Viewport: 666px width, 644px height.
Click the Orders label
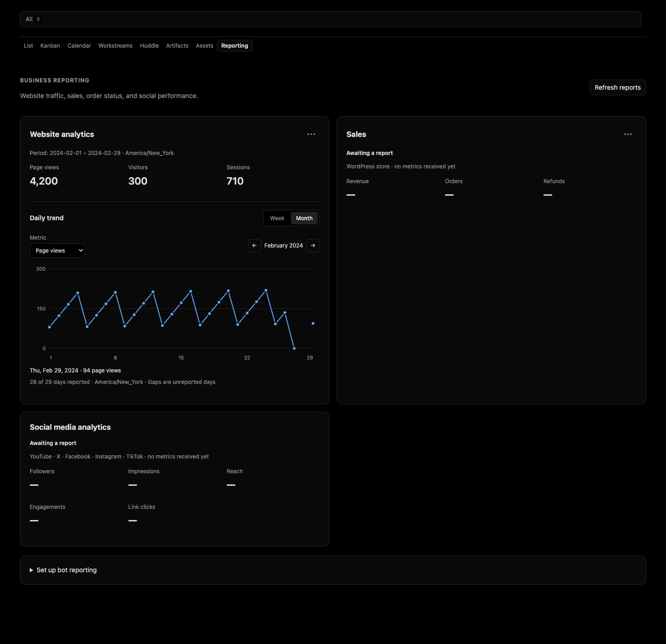(x=454, y=181)
